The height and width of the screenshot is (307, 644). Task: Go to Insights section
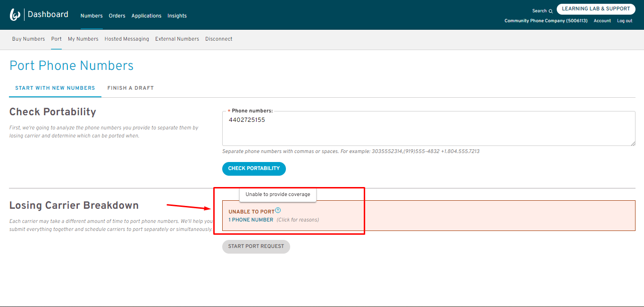(177, 16)
